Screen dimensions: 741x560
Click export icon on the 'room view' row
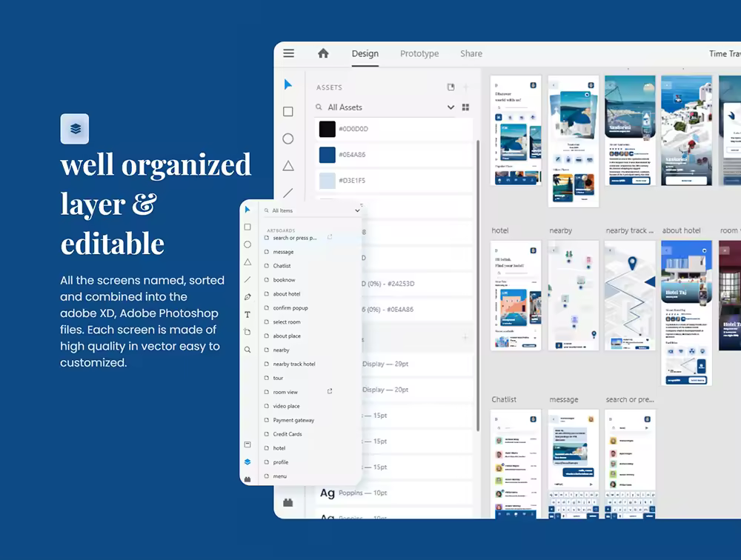[330, 391]
